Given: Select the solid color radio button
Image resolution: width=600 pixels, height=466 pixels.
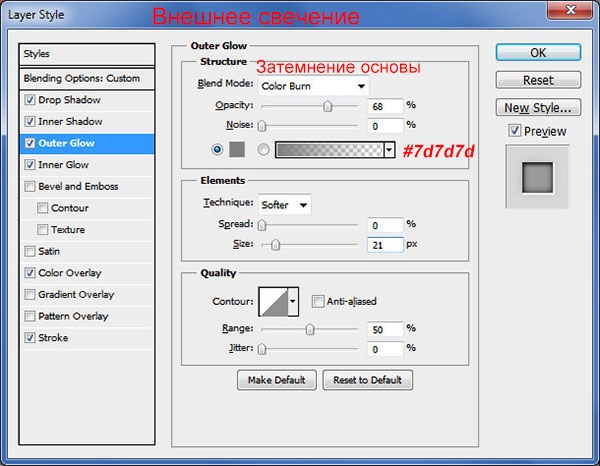Looking at the screenshot, I should (x=217, y=149).
